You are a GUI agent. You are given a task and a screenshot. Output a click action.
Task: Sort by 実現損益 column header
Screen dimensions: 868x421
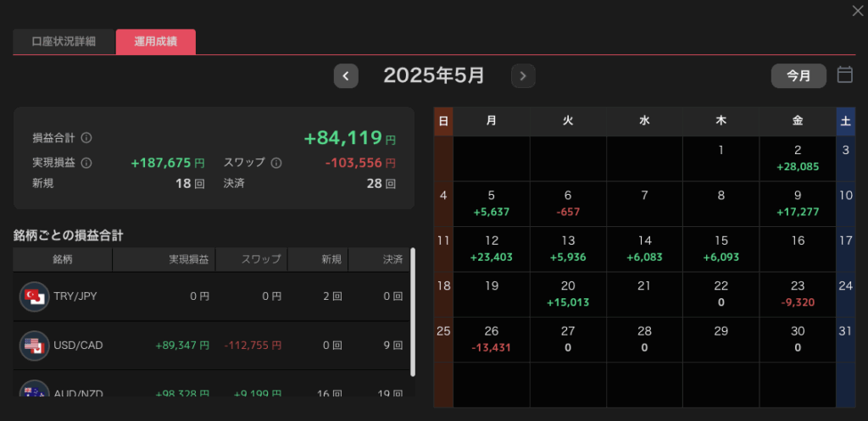(x=190, y=259)
